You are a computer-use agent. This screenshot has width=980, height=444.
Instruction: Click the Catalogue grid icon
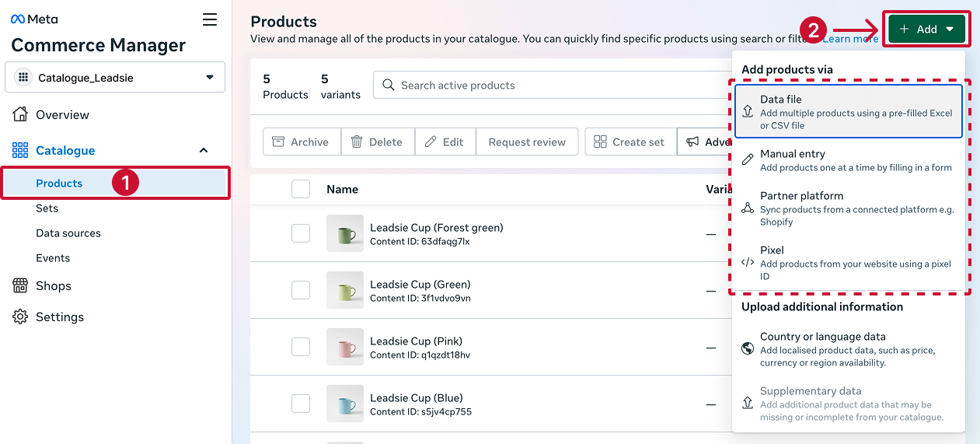click(x=20, y=150)
